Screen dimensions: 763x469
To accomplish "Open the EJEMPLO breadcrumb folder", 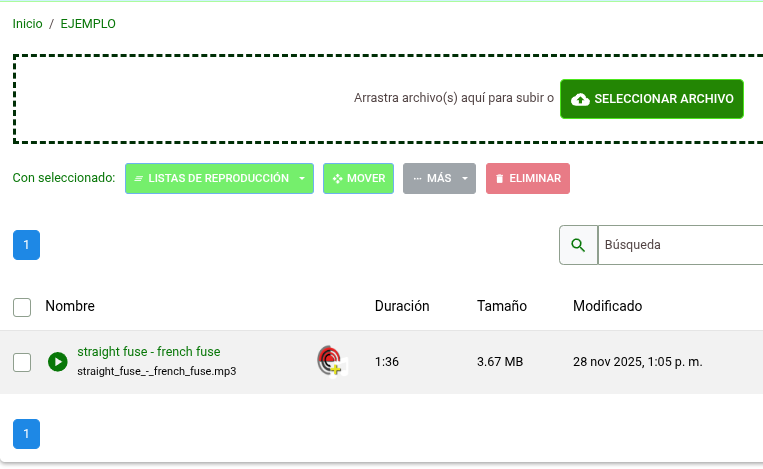I will pos(88,23).
